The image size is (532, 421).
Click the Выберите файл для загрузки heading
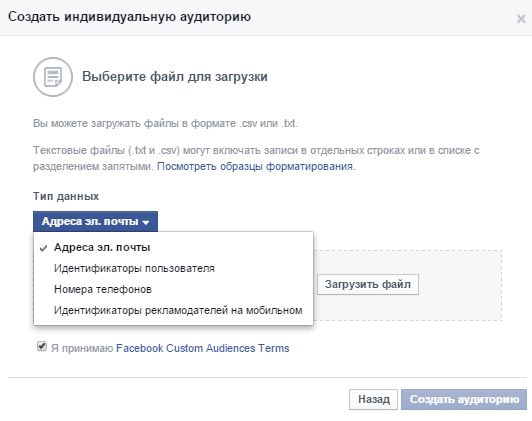(175, 77)
